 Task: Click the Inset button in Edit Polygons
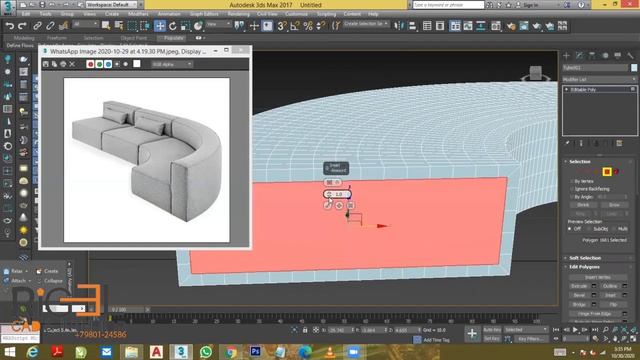point(610,295)
